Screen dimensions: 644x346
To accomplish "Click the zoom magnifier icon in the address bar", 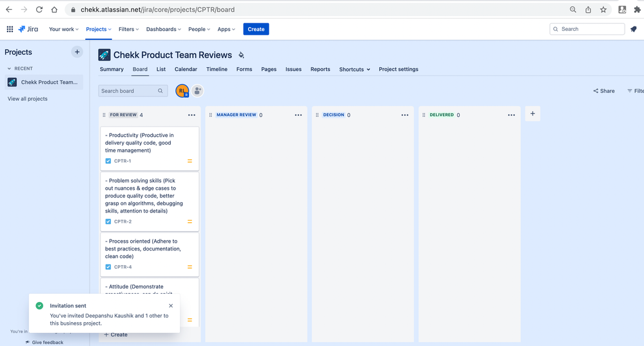I will [573, 10].
